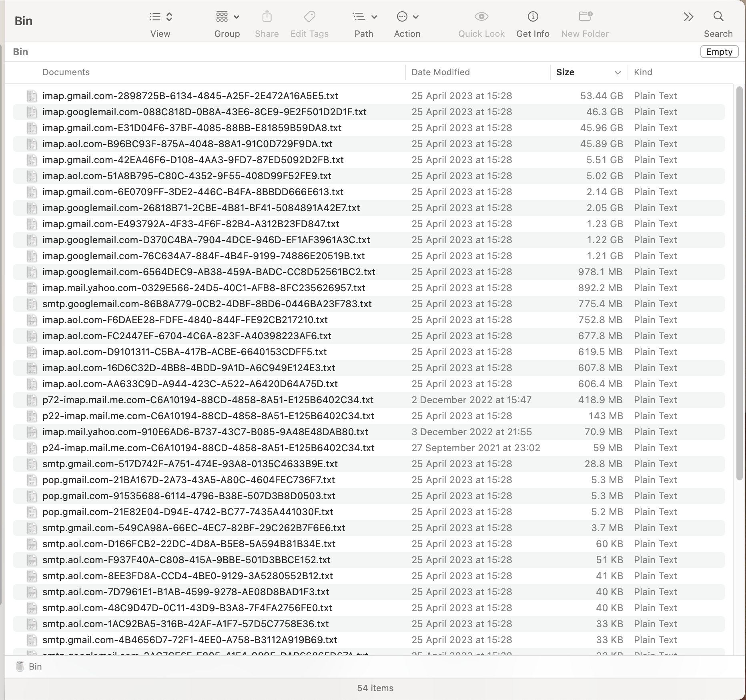Image resolution: width=746 pixels, height=700 pixels.
Task: Click file icon of imap.googlemail.com-D370C4BA row
Action: click(32, 240)
